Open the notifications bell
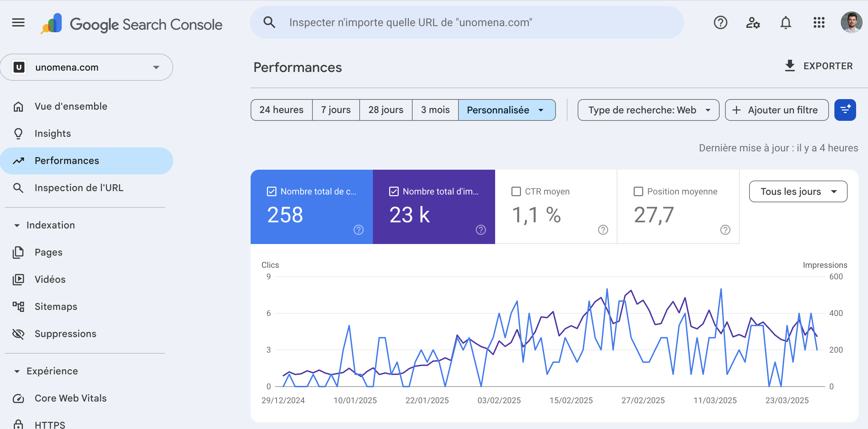This screenshot has width=868, height=429. click(785, 22)
